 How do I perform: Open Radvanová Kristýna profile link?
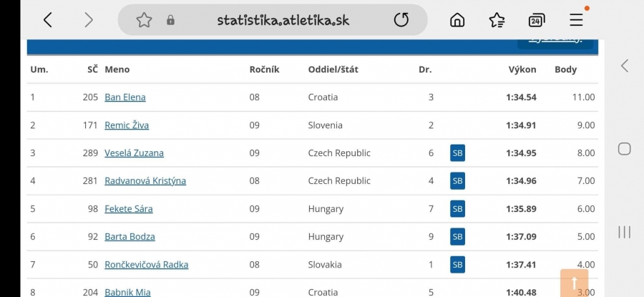(x=145, y=181)
